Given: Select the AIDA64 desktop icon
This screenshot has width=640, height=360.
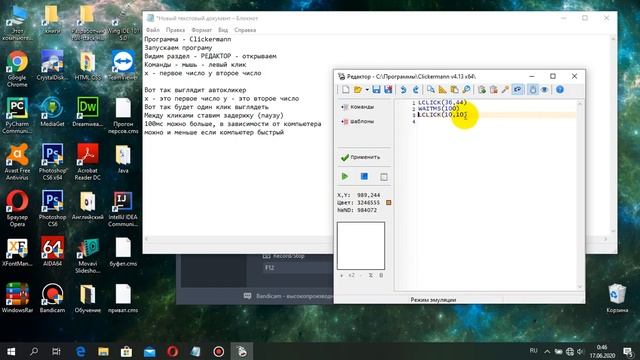Looking at the screenshot, I should click(52, 252).
